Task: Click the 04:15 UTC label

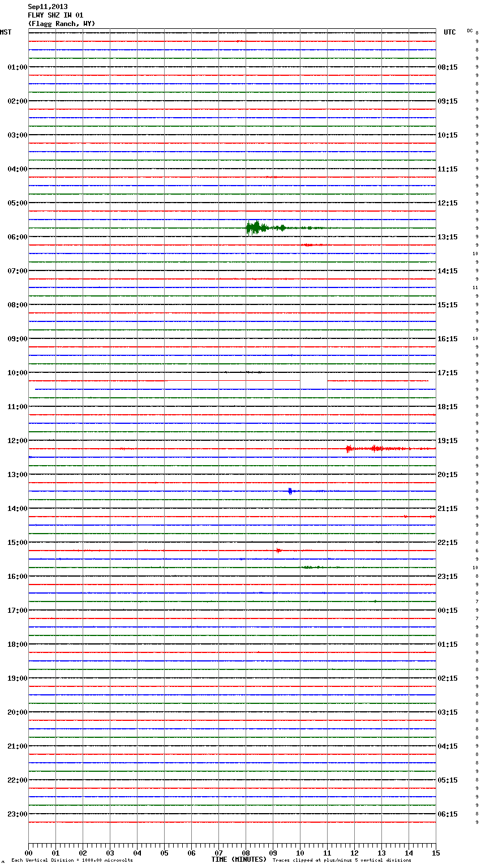Action: (x=448, y=746)
